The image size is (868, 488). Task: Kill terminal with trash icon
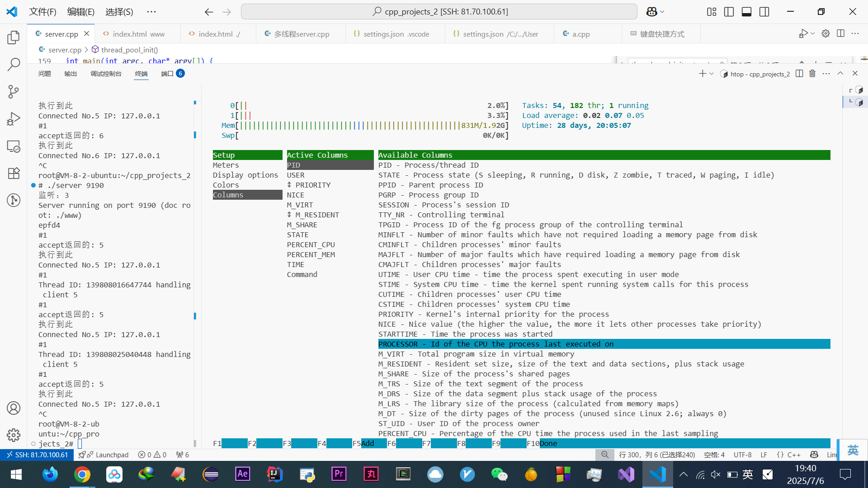point(812,74)
